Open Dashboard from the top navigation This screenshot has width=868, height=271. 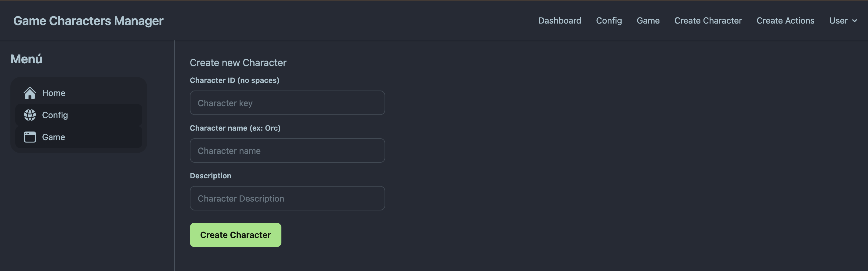(559, 20)
